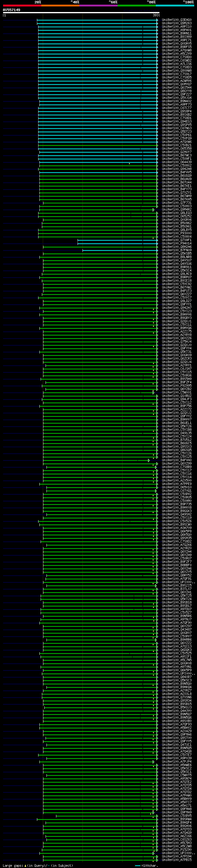Click the cyan alignment bar for UniRef100_Q7XAF1
Image resolution: width=197 pixels, height=868 pixels.
click(118, 240)
